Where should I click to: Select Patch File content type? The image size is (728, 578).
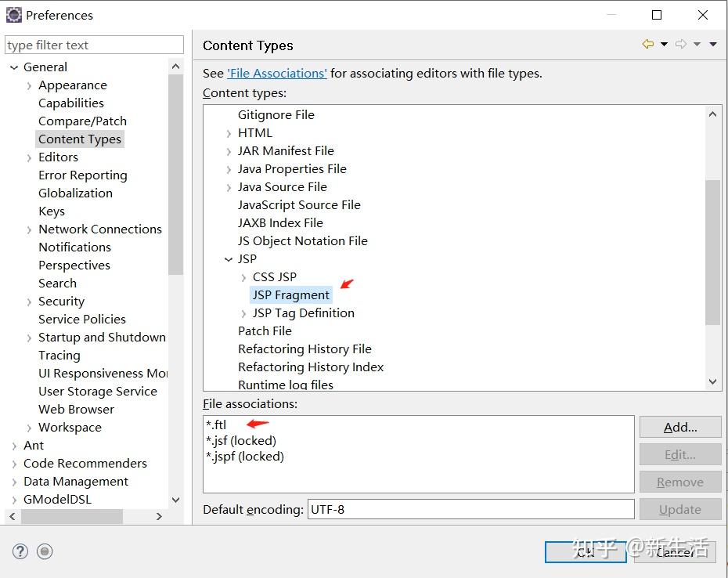tap(265, 331)
